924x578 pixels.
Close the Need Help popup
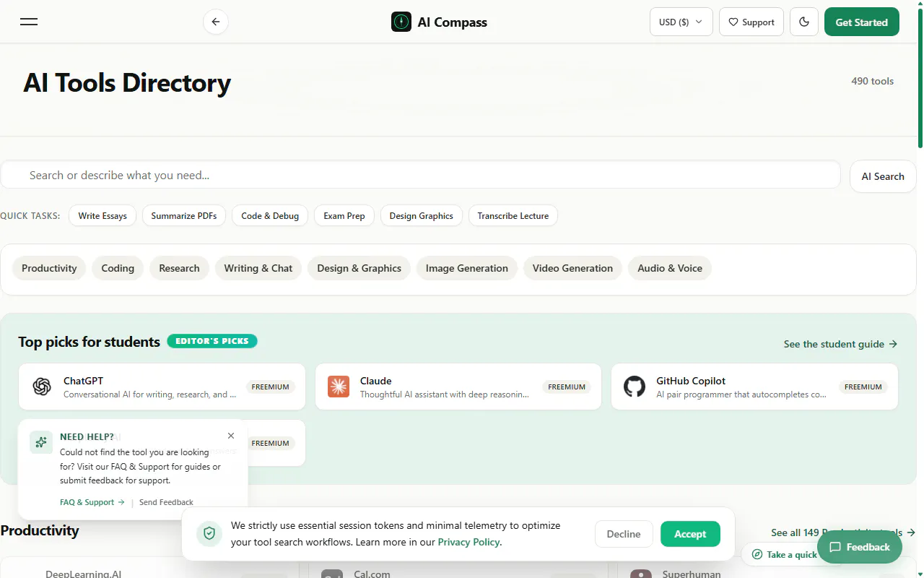(231, 436)
